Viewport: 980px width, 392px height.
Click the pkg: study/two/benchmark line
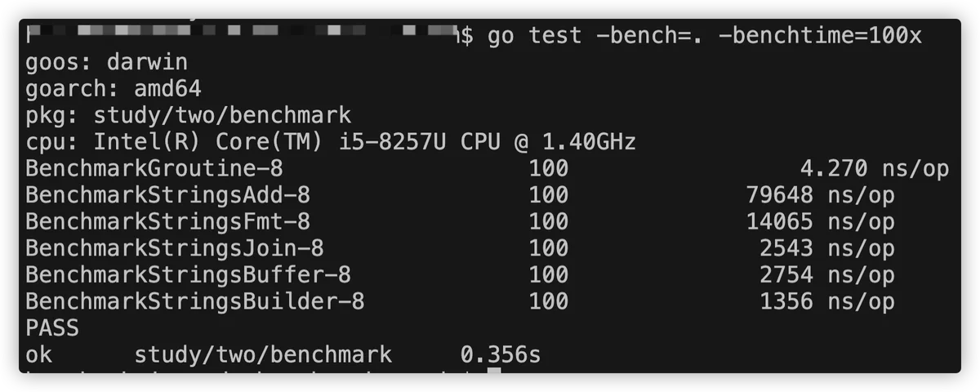[188, 114]
